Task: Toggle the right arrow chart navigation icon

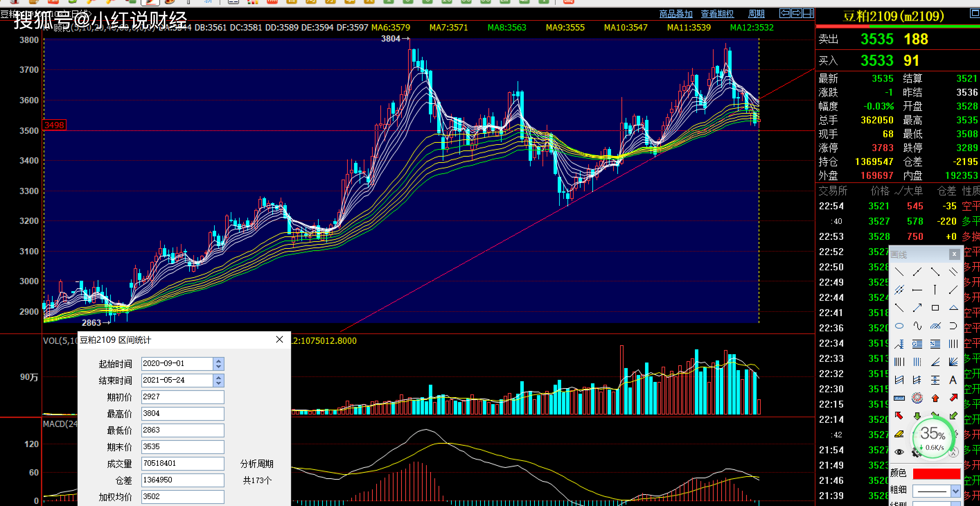Action: click(x=797, y=13)
